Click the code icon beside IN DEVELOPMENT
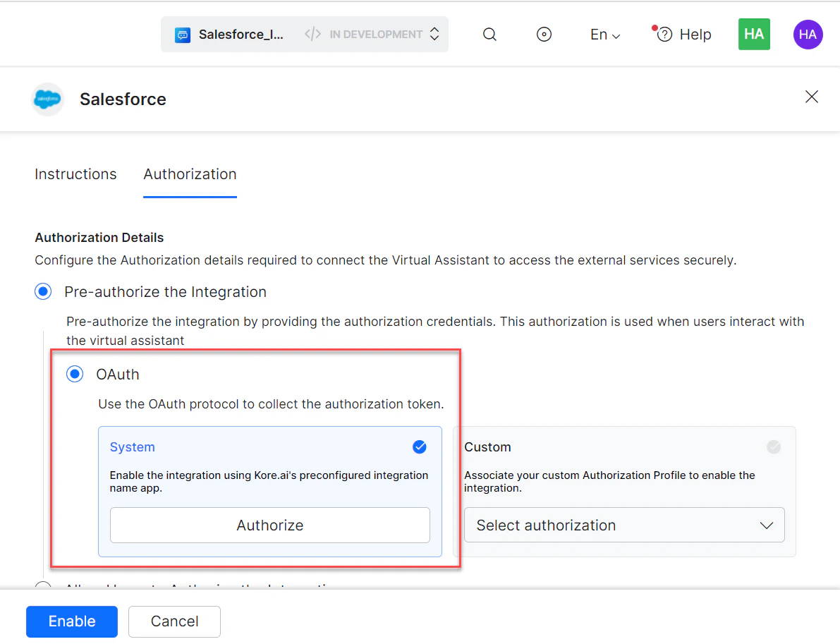The width and height of the screenshot is (840, 644). (x=312, y=33)
